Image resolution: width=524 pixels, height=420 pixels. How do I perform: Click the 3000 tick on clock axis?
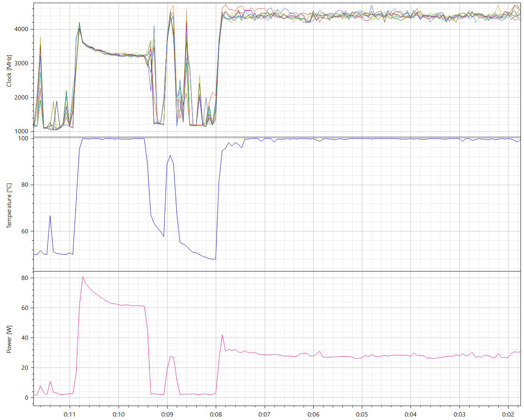21,63
